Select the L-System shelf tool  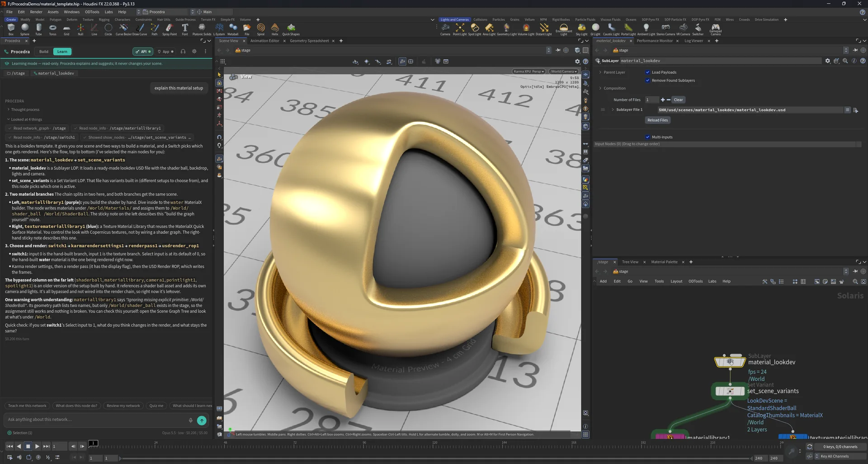point(219,29)
